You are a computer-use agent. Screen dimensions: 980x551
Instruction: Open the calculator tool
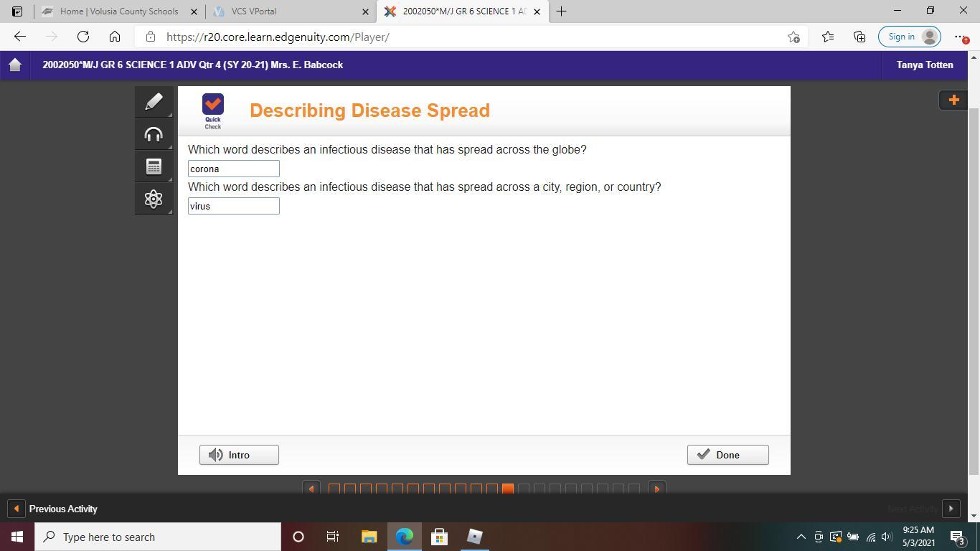coord(154,166)
